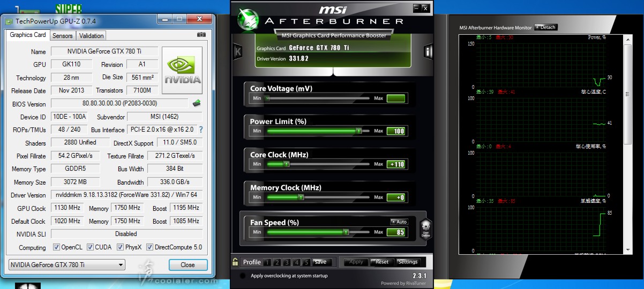The image size is (644, 289).
Task: Click the Subvendor field 'MSI (1462)'
Action: (165, 117)
